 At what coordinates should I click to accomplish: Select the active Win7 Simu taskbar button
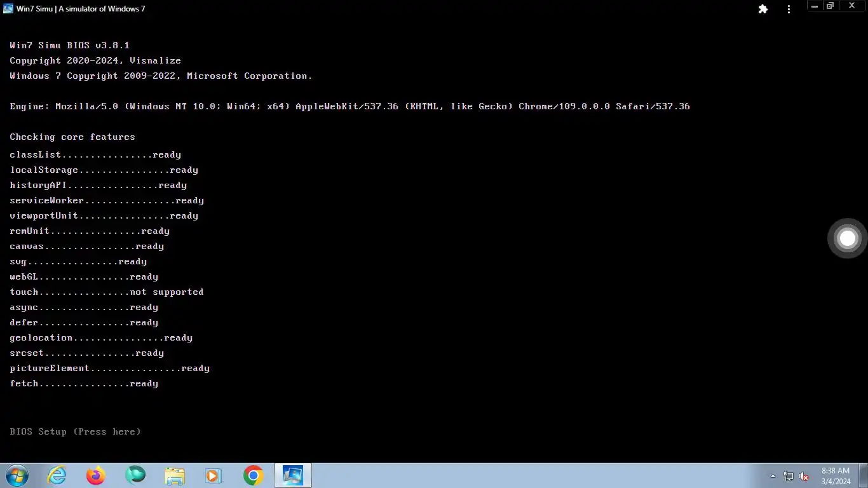[292, 475]
